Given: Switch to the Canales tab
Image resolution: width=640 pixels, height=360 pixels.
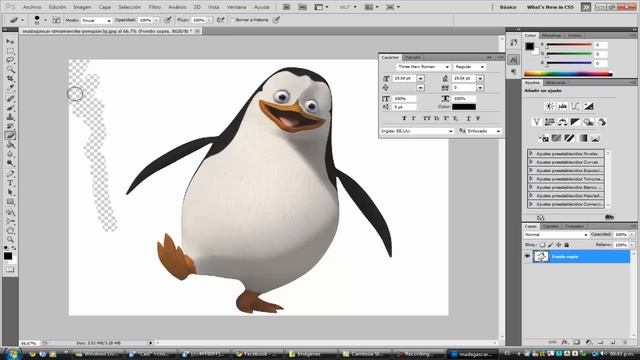Looking at the screenshot, I should point(551,226).
